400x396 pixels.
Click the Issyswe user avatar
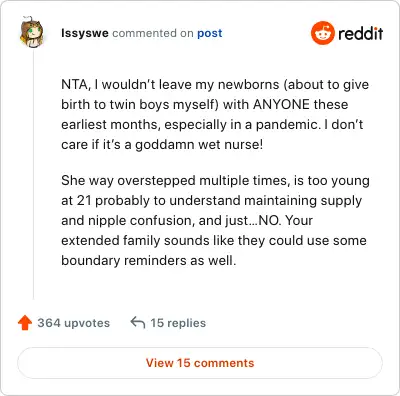32,32
